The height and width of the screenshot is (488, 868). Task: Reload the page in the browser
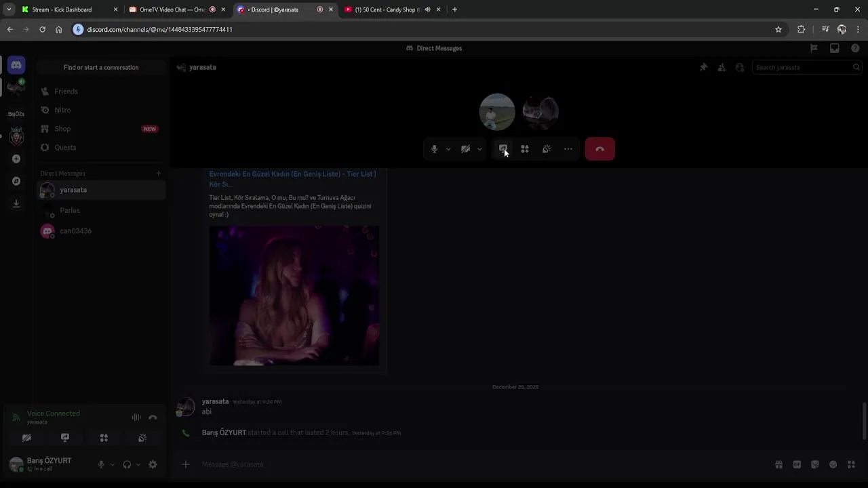point(42,29)
